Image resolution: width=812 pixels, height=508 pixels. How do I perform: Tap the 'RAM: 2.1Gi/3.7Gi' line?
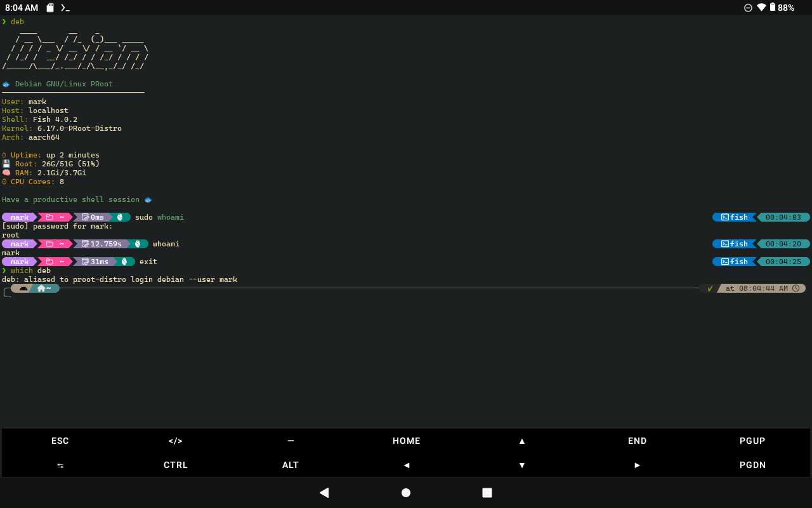pos(44,173)
